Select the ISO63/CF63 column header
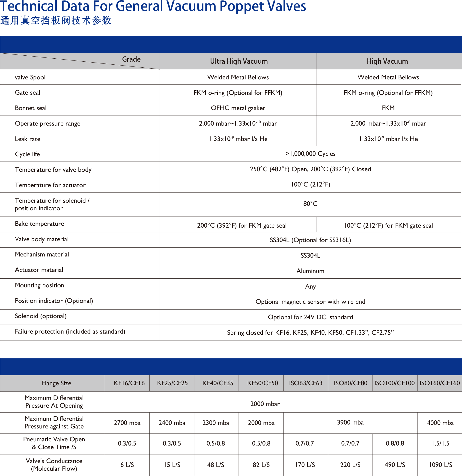 click(305, 383)
